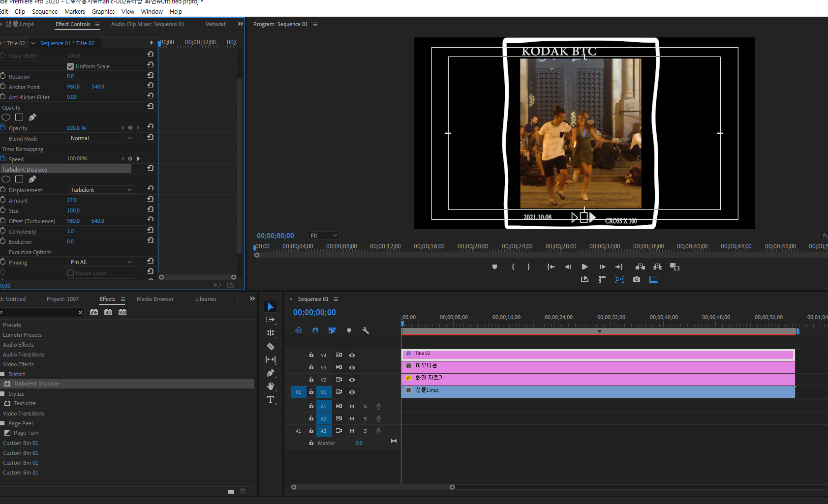Click the Export Frame camera icon

click(x=637, y=279)
